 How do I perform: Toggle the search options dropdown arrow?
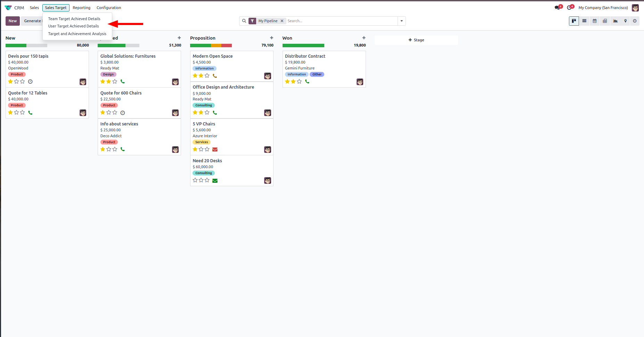[x=402, y=21]
